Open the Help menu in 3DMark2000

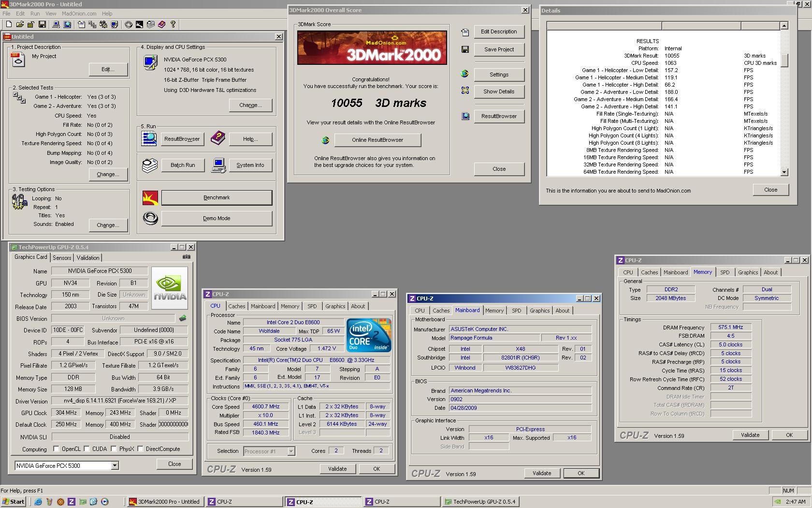point(107,14)
